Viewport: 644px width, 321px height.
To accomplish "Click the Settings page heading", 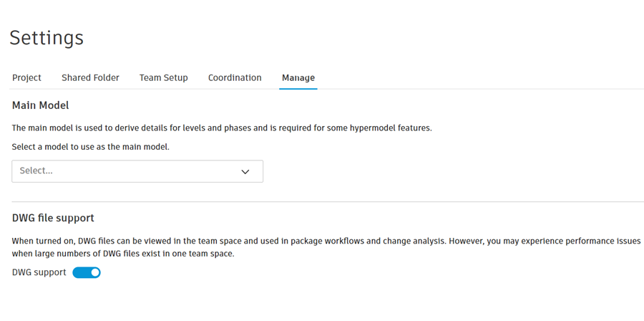I will click(x=47, y=37).
